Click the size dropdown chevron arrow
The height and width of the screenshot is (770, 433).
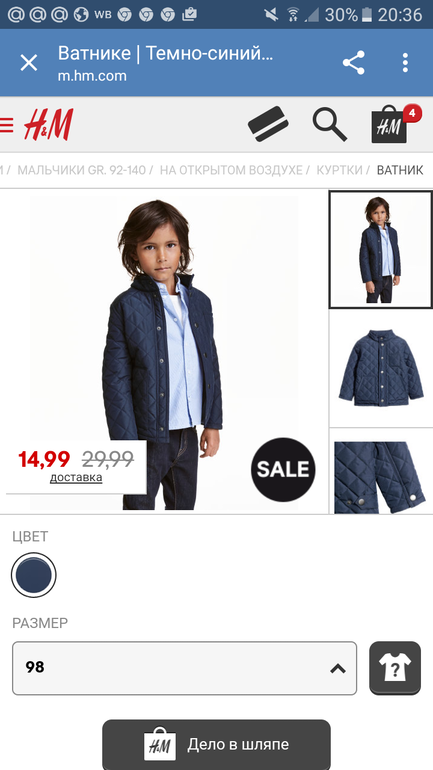pos(338,668)
